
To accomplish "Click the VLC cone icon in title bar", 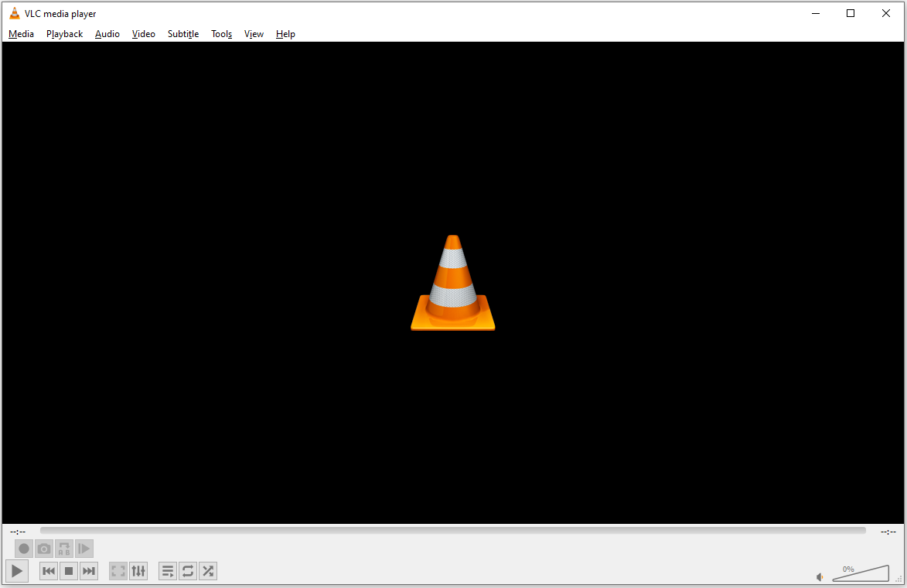I will coord(15,13).
